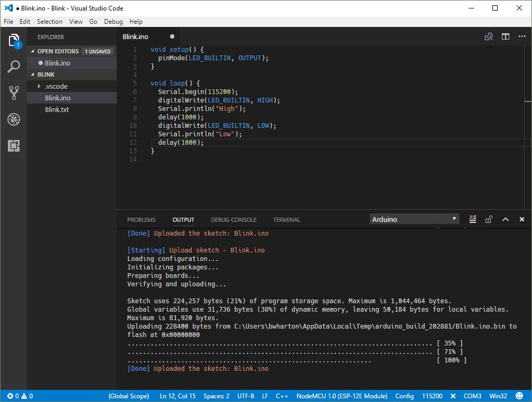Click on Serial.begin(115200); in line 6

(198, 91)
